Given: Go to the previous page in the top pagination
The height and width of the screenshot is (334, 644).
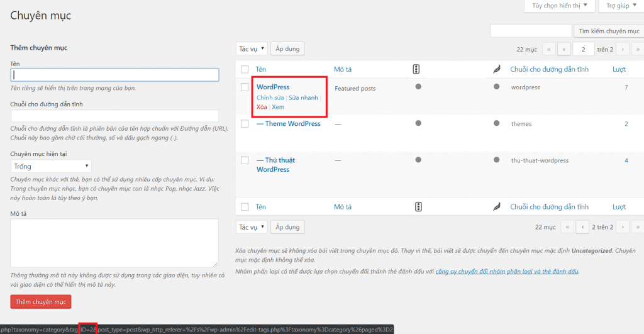Looking at the screenshot, I should click(x=564, y=49).
